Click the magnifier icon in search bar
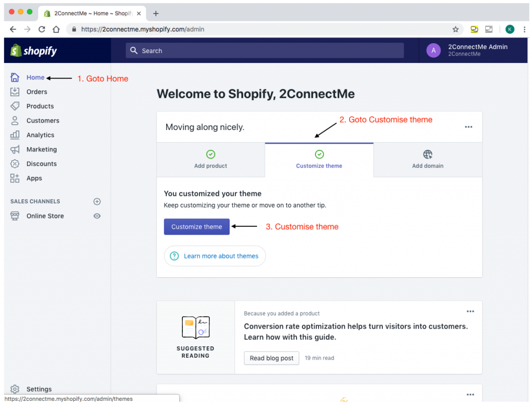Viewport: 532px width, 404px height. click(134, 50)
